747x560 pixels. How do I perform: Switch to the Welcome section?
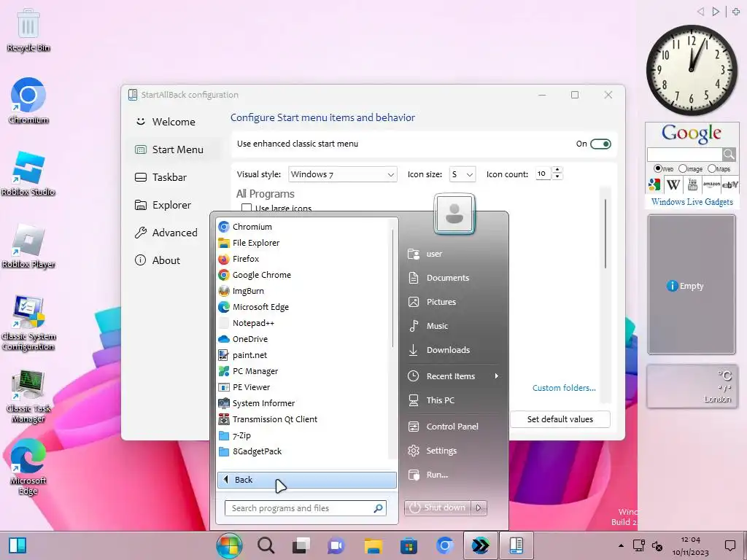[x=173, y=122]
